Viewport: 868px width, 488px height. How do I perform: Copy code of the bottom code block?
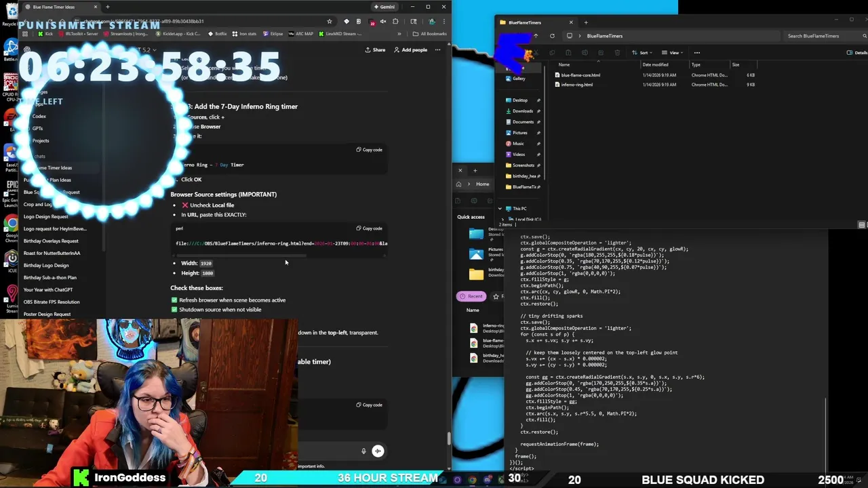[370, 405]
